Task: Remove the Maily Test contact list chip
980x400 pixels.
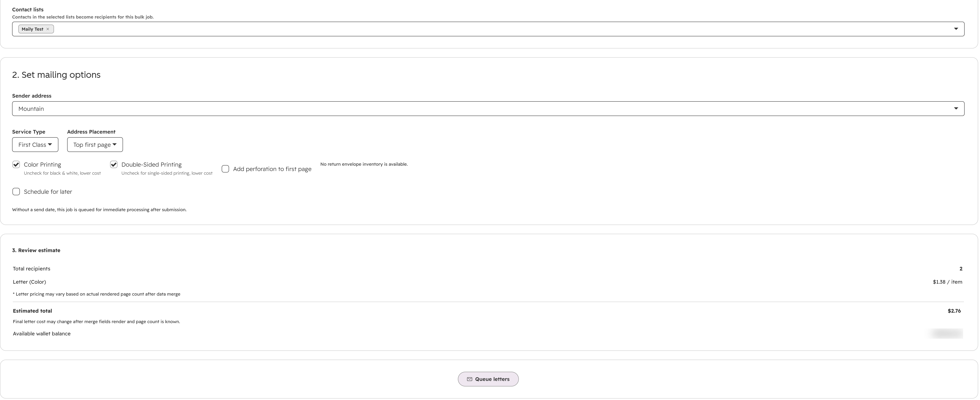Action: 48,29
